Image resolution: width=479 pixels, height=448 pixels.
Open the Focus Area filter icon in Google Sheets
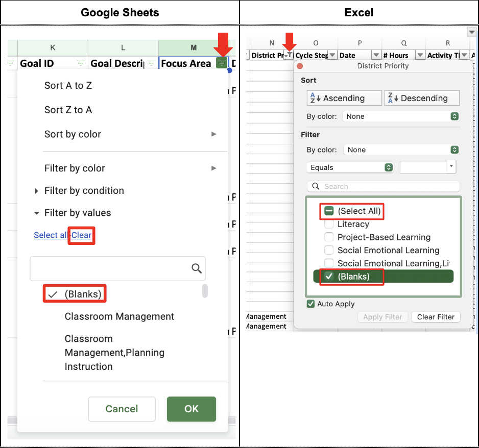click(222, 63)
